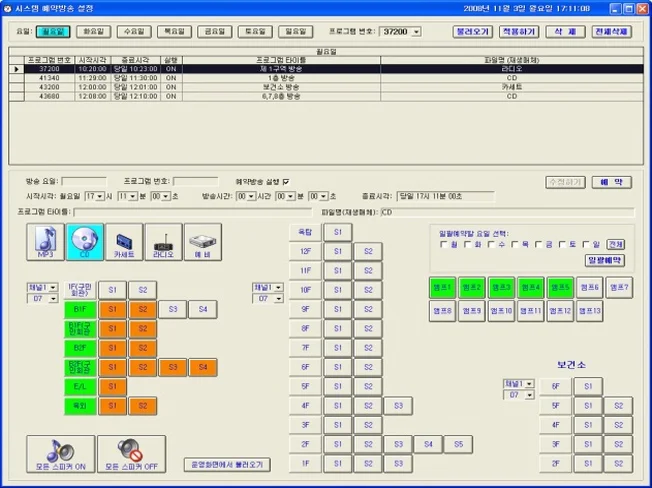This screenshot has width=652, height=488.
Task: Toggle the B2F(구민회관) row S4 speaker
Action: [x=203, y=367]
